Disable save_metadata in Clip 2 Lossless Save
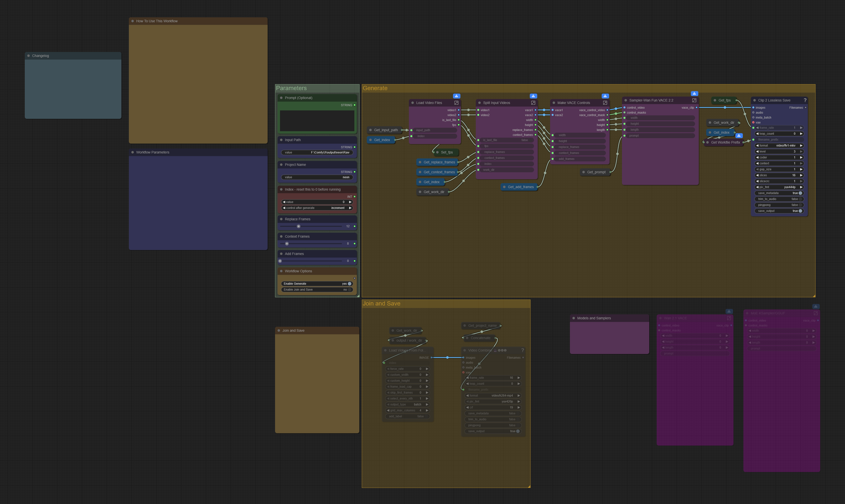Screen dimensions: 845x504 pyautogui.click(x=800, y=193)
